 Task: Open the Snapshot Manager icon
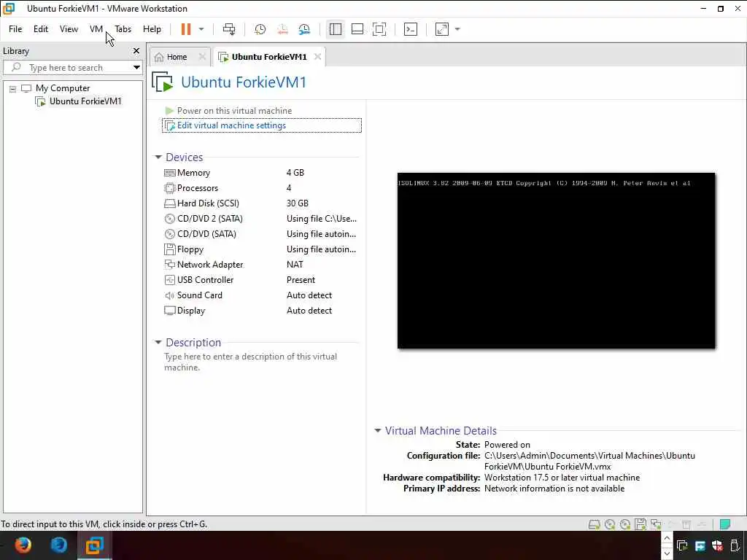tap(304, 29)
